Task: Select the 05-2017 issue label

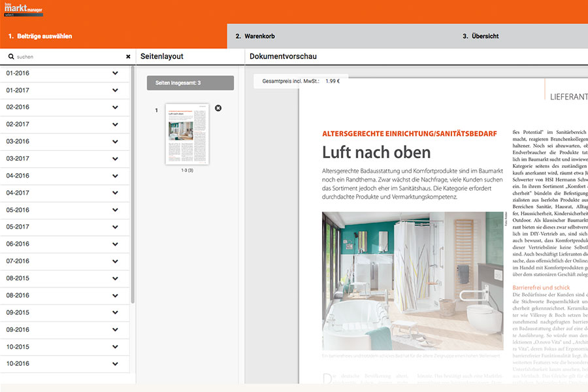Action: [18, 227]
